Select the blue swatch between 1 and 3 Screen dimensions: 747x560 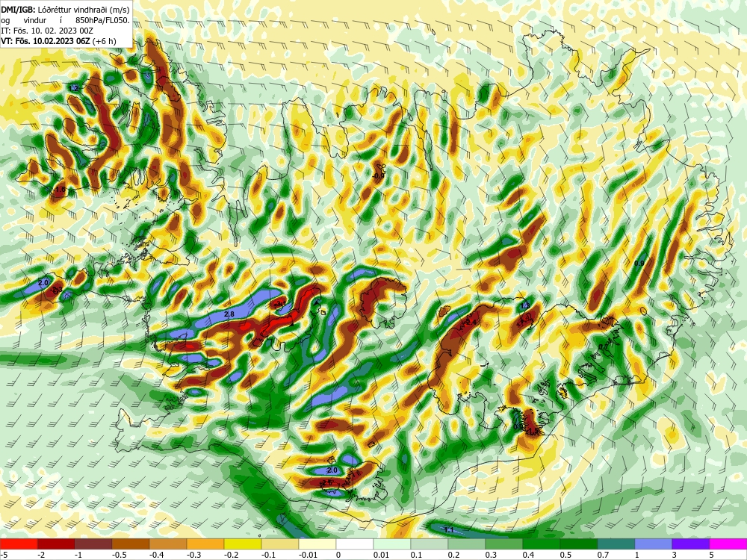click(x=654, y=544)
